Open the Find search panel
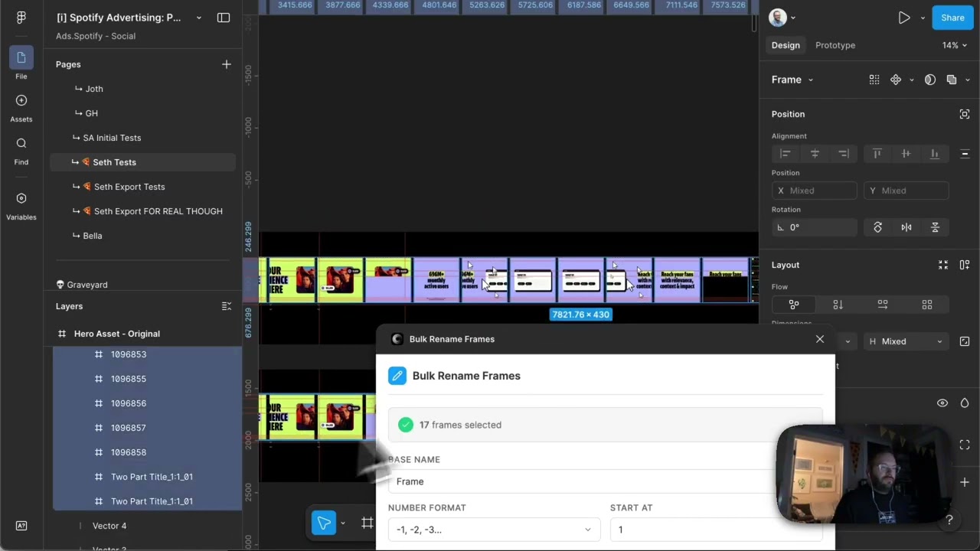The image size is (980, 551). [21, 150]
